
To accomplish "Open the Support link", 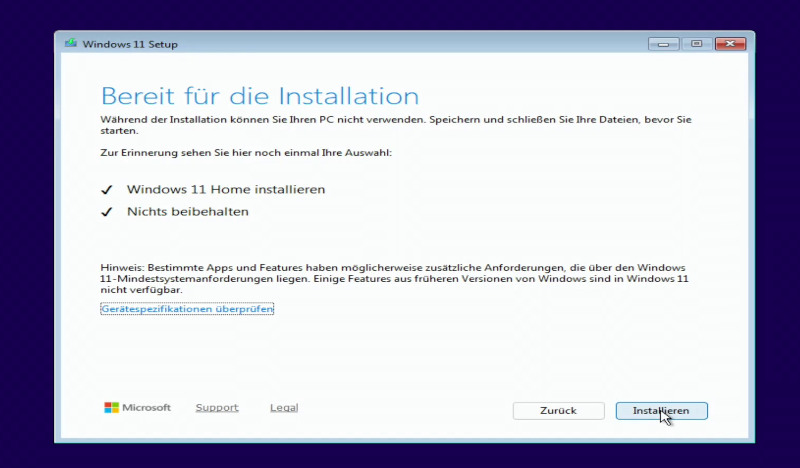I will (x=217, y=407).
